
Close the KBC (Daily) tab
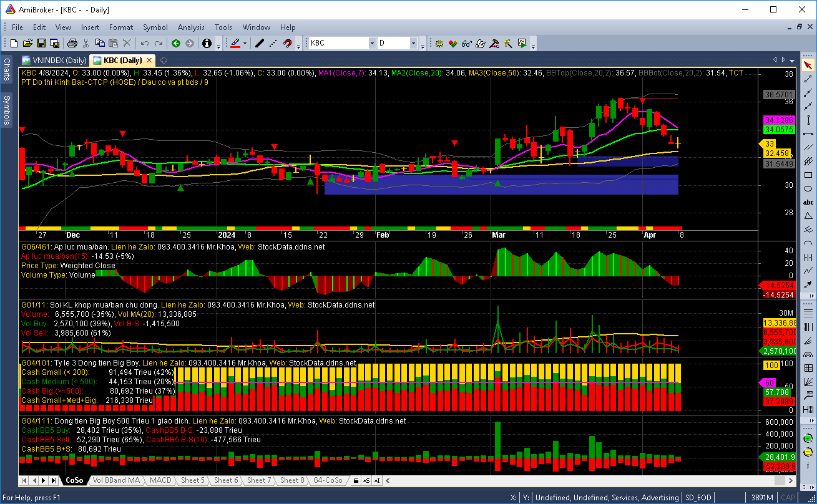coord(149,61)
